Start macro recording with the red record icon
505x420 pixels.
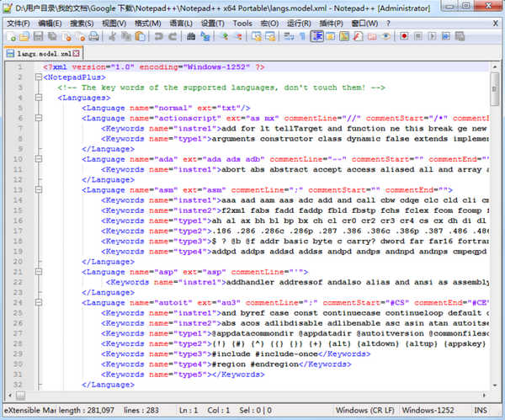click(404, 36)
